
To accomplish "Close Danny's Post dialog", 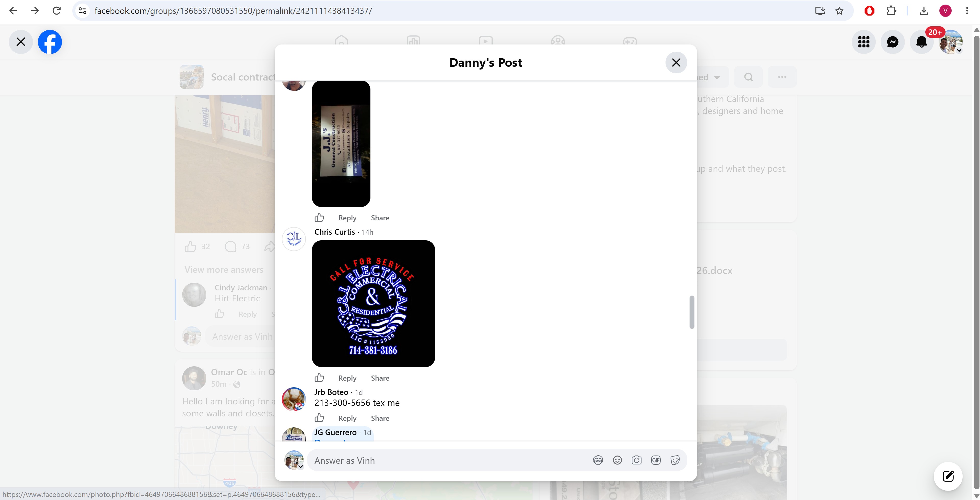I will click(676, 62).
